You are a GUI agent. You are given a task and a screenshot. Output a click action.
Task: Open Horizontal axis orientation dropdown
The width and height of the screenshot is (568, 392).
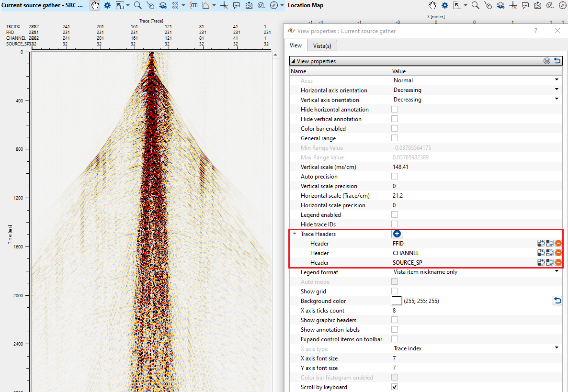pyautogui.click(x=557, y=90)
